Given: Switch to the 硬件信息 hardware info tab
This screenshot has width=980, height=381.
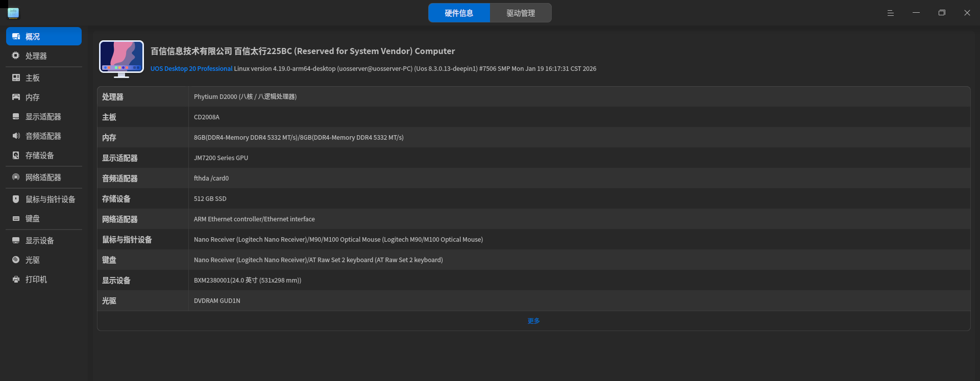Looking at the screenshot, I should [x=459, y=13].
